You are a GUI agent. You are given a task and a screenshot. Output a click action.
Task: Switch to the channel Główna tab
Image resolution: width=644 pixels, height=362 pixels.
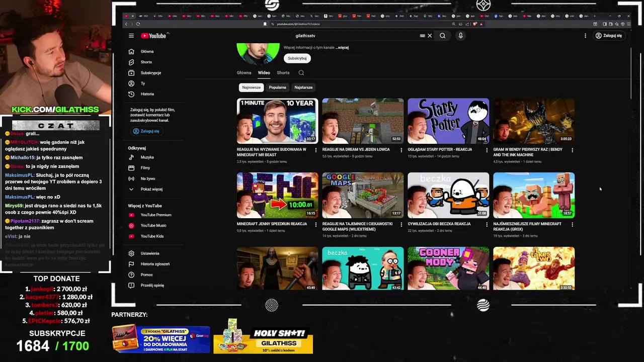[244, 73]
